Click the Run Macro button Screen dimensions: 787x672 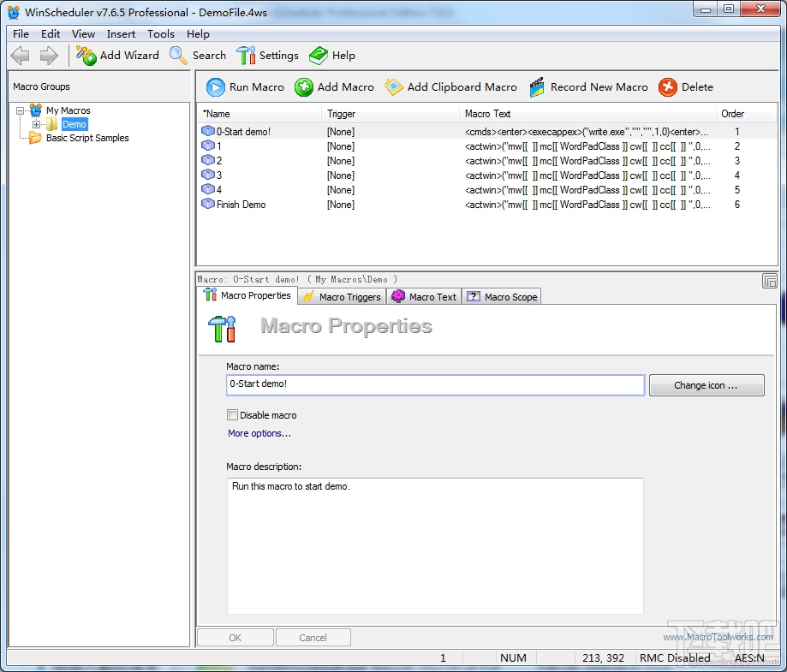[245, 86]
